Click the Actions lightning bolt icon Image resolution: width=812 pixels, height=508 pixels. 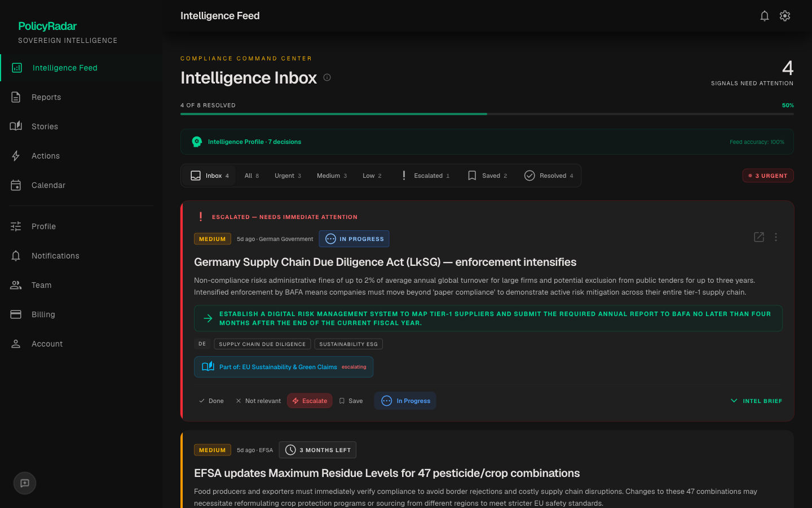point(16,155)
